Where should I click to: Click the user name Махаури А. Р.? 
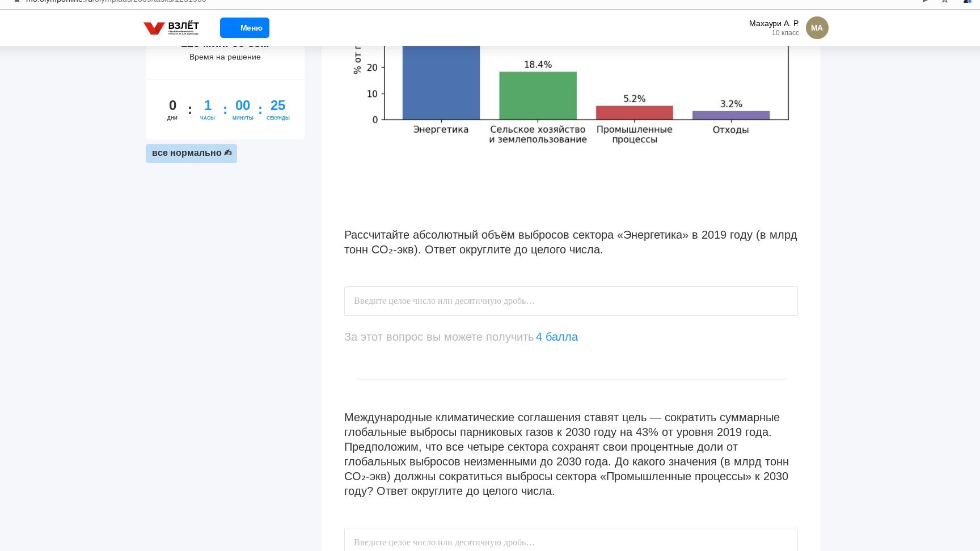(x=774, y=23)
